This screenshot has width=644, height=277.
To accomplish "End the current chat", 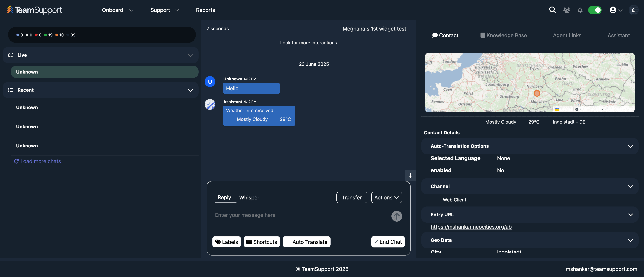I will coord(388,242).
